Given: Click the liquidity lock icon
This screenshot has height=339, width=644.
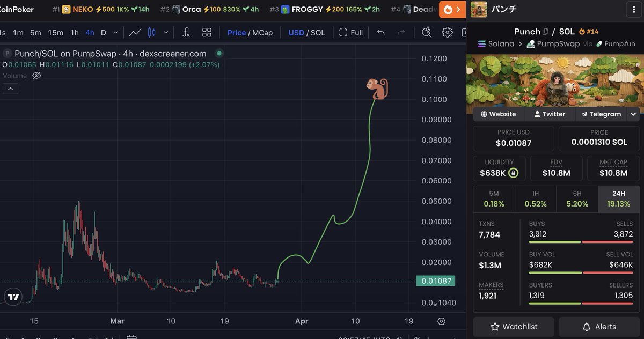Looking at the screenshot, I should (514, 173).
